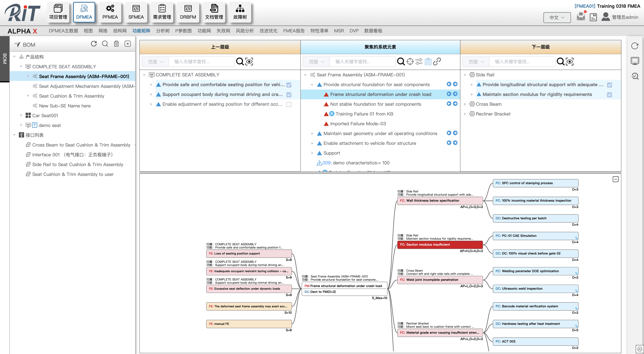The width and height of the screenshot is (644, 354).
Task: Click the [FMEA01] project link
Action: click(x=584, y=6)
